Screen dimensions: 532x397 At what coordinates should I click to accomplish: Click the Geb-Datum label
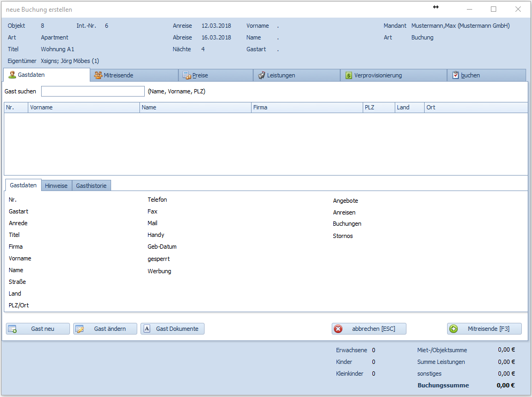tap(162, 247)
